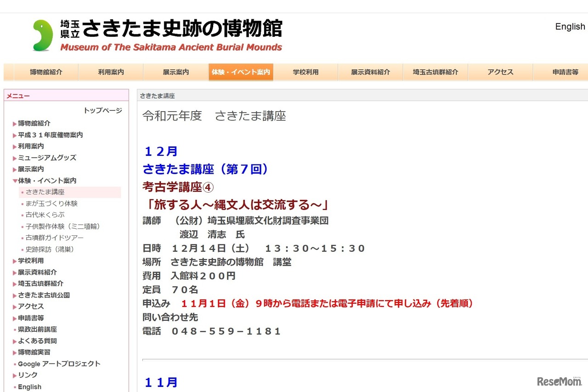The image size is (588, 392).
Task: Open the 子供製作体験（ミニ埴輪） link
Action: tap(62, 226)
